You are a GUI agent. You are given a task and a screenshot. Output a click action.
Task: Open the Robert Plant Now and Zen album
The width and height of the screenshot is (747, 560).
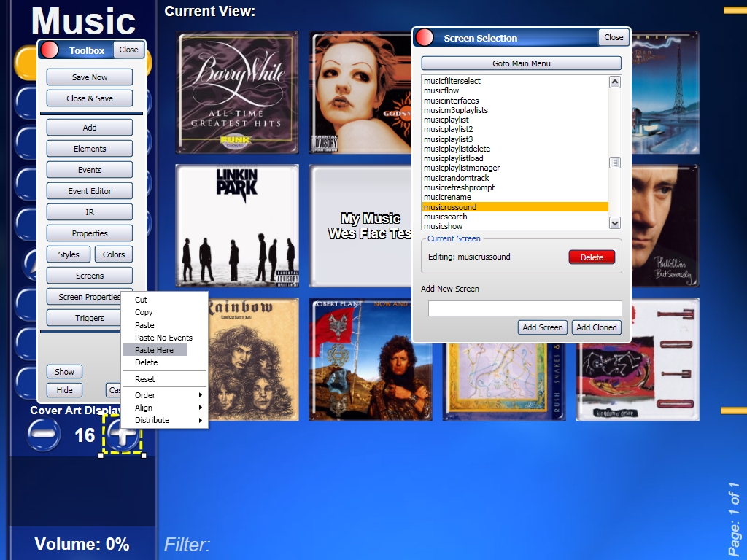371,359
